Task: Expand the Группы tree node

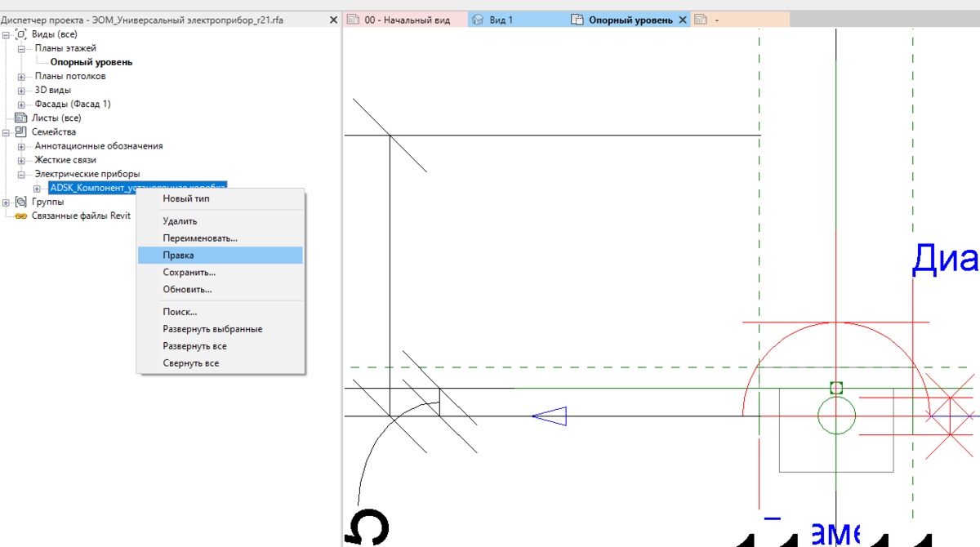Action: (x=7, y=202)
